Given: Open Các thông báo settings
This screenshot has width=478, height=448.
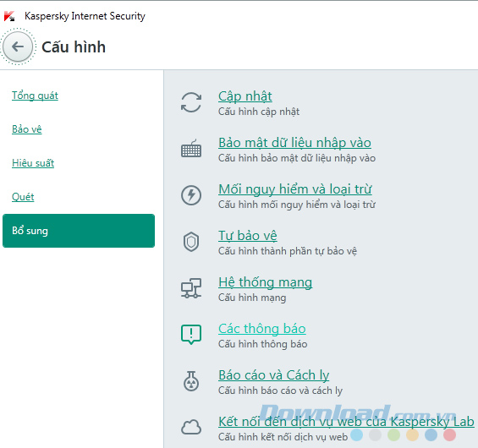Looking at the screenshot, I should click(262, 329).
